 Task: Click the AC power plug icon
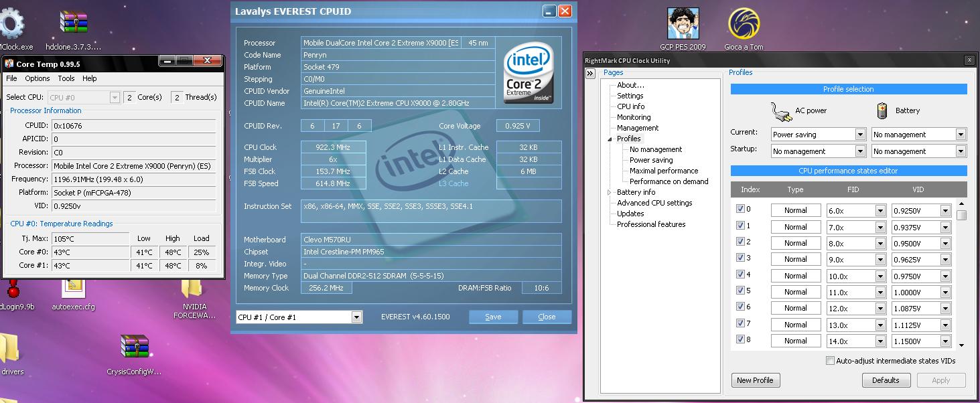780,110
